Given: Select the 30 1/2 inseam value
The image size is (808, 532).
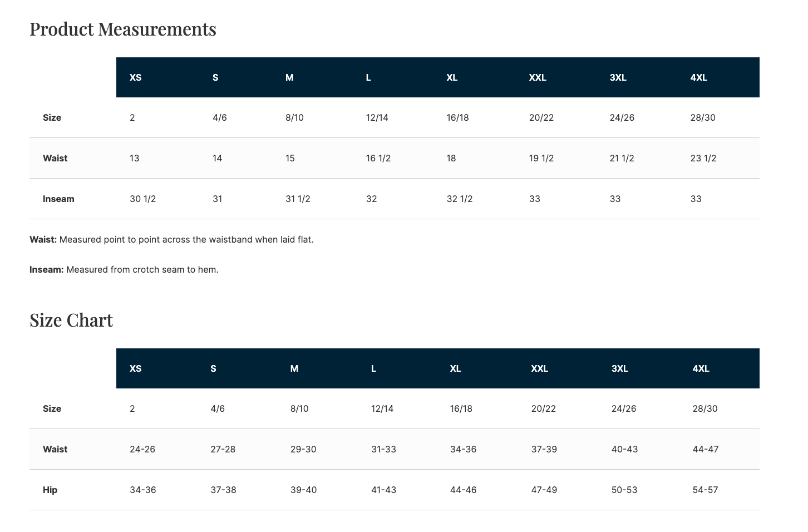Looking at the screenshot, I should (142, 199).
